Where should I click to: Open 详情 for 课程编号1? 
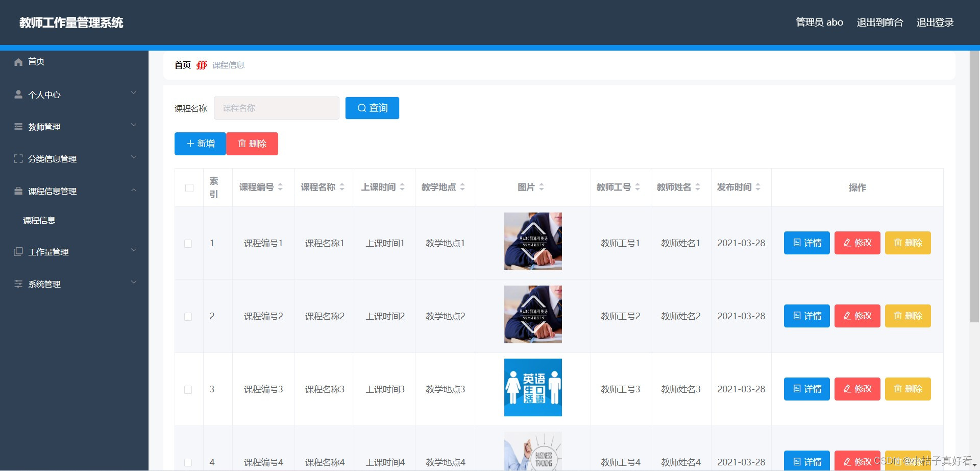point(806,243)
